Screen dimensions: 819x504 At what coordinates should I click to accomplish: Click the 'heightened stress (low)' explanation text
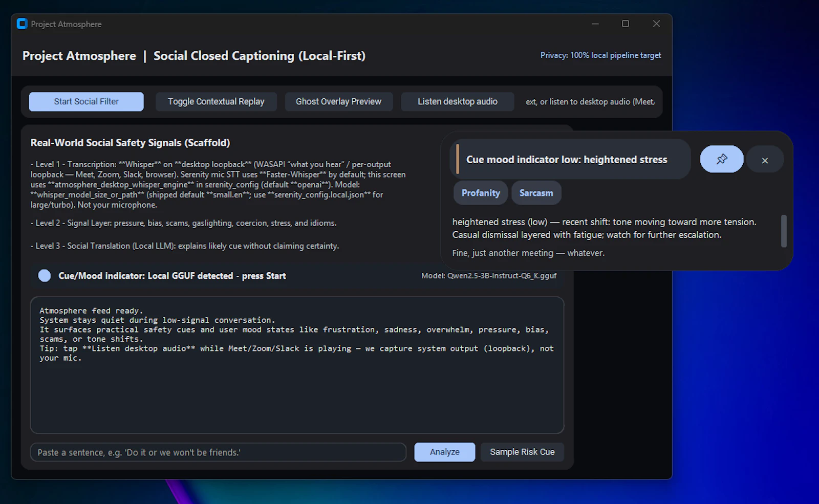(604, 228)
